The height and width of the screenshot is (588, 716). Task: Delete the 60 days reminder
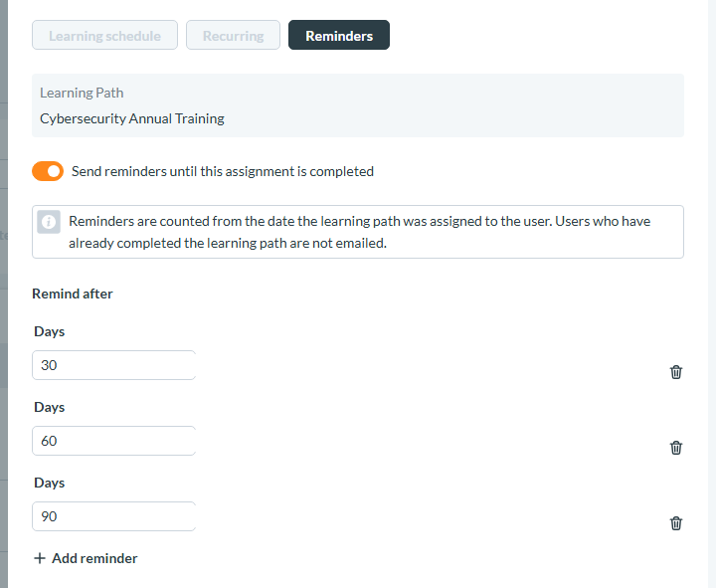click(x=676, y=448)
